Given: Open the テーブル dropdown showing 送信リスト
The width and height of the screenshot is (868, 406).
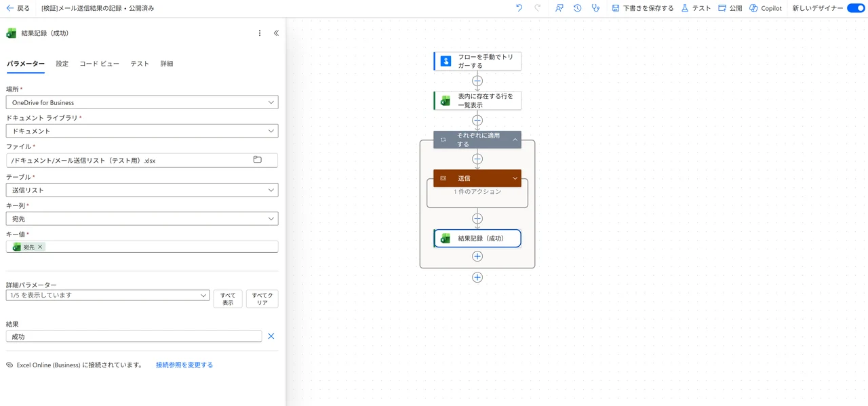Looking at the screenshot, I should tap(142, 190).
